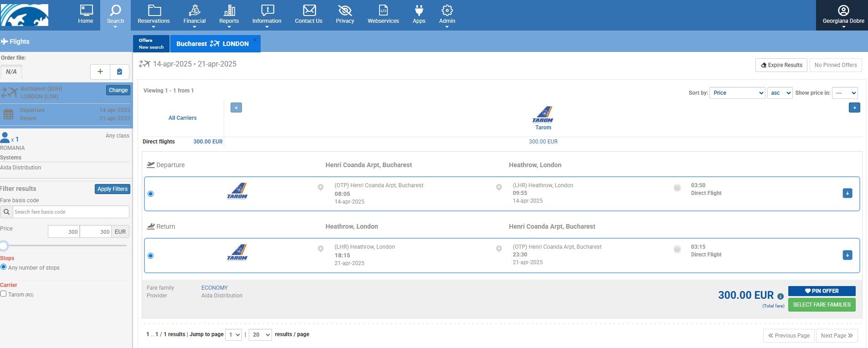The height and width of the screenshot is (348, 868).
Task: Click the Webservices icon in navbar
Action: pos(383,10)
